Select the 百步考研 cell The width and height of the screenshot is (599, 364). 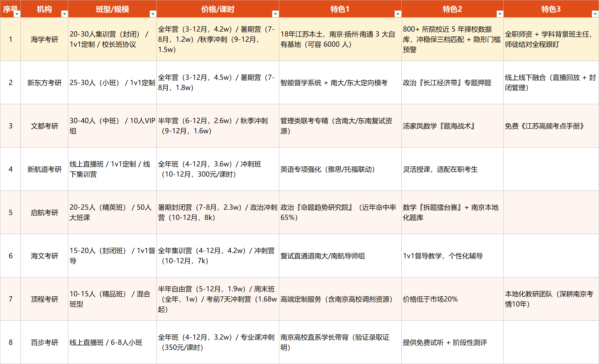(x=45, y=342)
